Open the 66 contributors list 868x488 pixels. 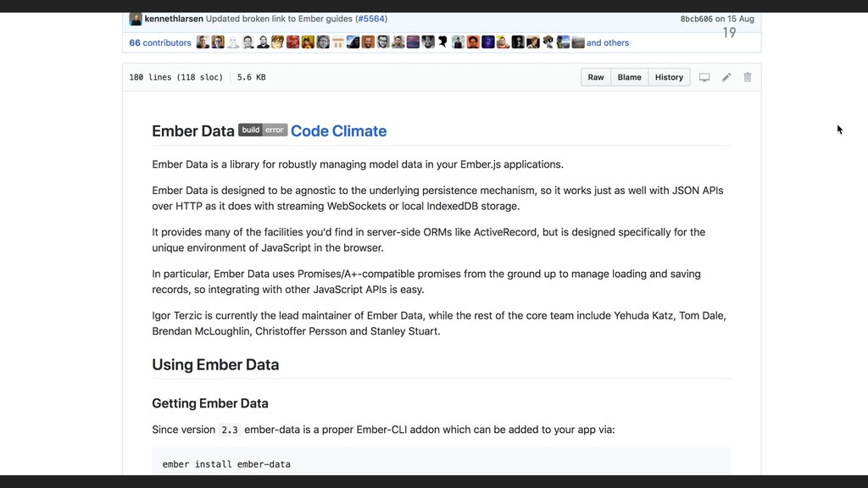pos(160,42)
